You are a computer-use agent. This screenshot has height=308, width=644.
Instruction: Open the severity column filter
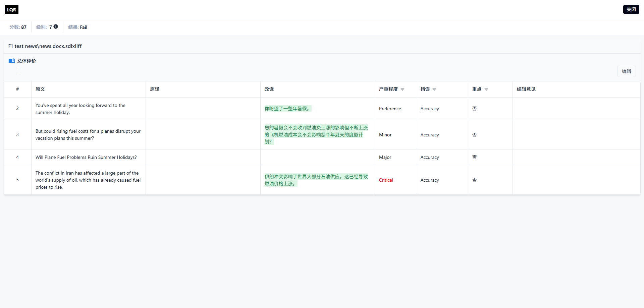[x=402, y=89]
